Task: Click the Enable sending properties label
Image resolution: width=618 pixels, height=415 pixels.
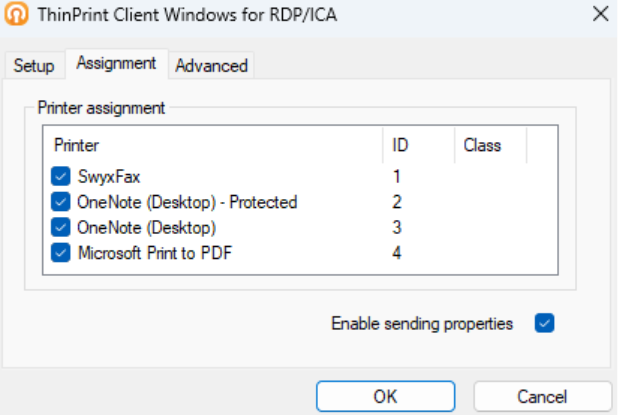Action: coord(422,323)
